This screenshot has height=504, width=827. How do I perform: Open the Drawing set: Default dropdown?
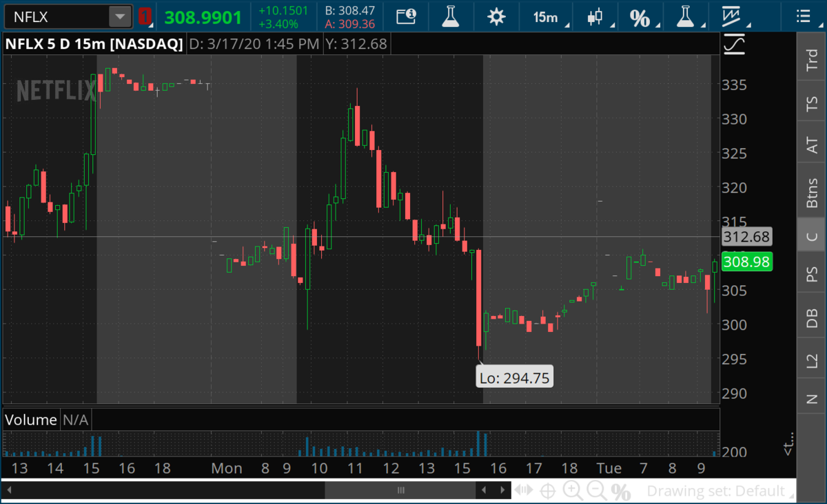point(719,491)
